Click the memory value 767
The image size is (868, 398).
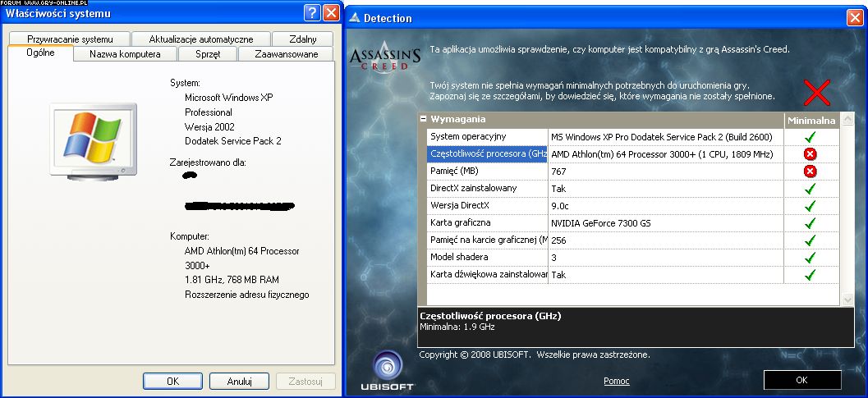pyautogui.click(x=558, y=172)
